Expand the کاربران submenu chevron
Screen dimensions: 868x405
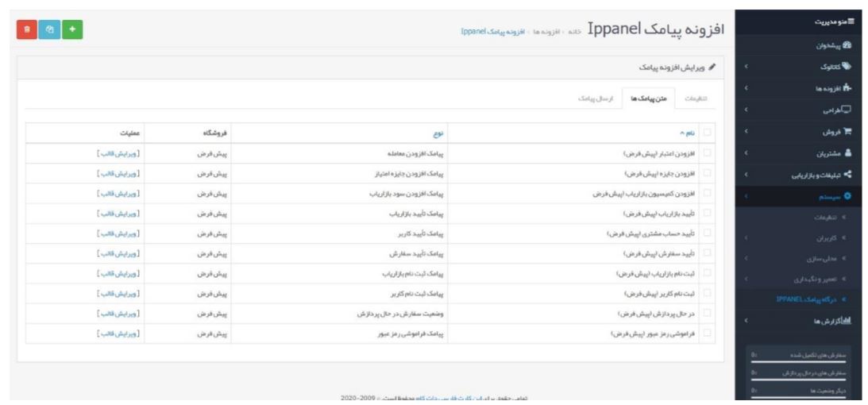tap(746, 238)
